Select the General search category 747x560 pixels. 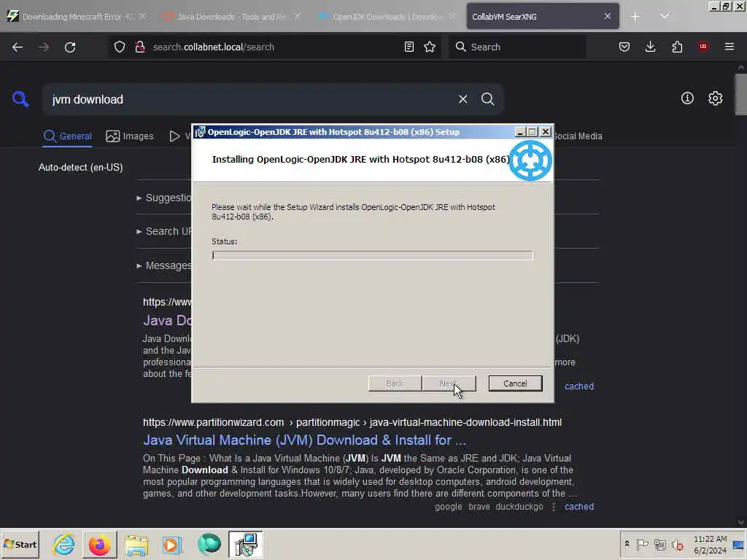click(x=67, y=136)
